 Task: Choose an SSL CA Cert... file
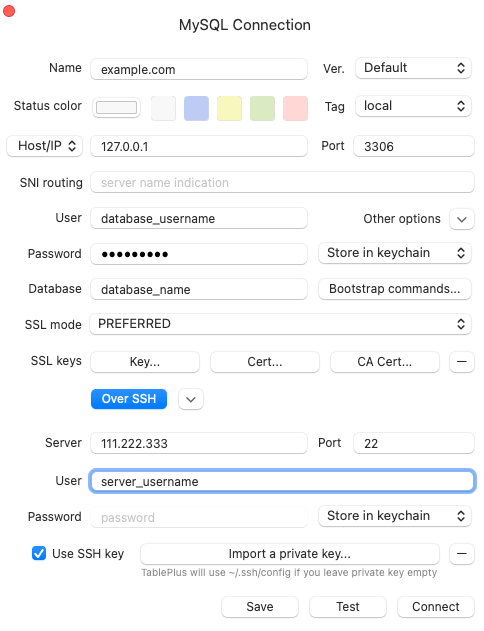point(385,362)
